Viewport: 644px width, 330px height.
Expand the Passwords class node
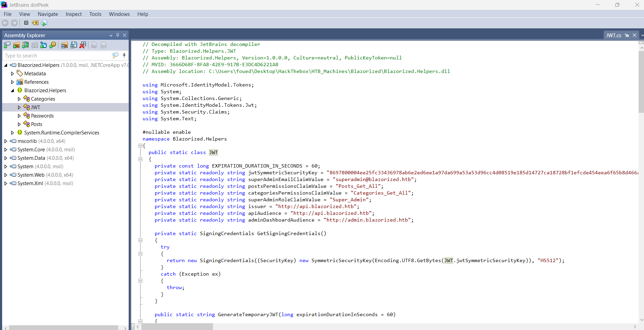[19, 116]
